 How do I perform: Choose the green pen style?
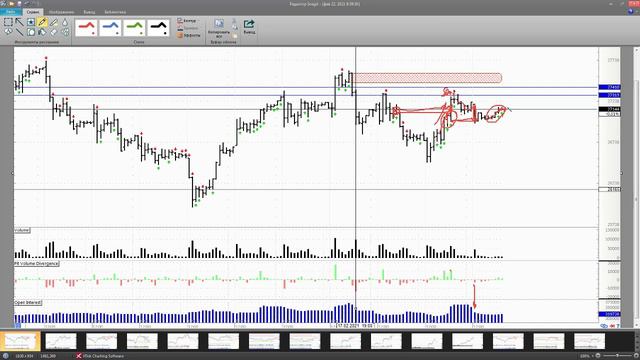134,28
